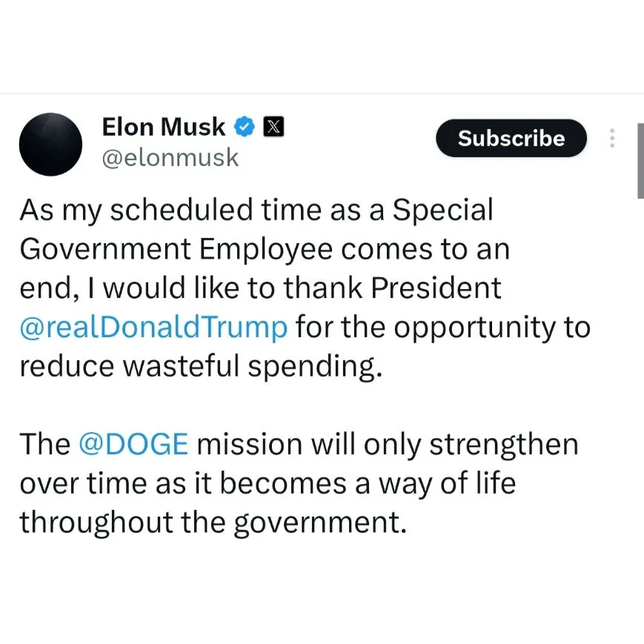The height and width of the screenshot is (644, 644).
Task: Click the Elon Musk display name
Action: [164, 127]
